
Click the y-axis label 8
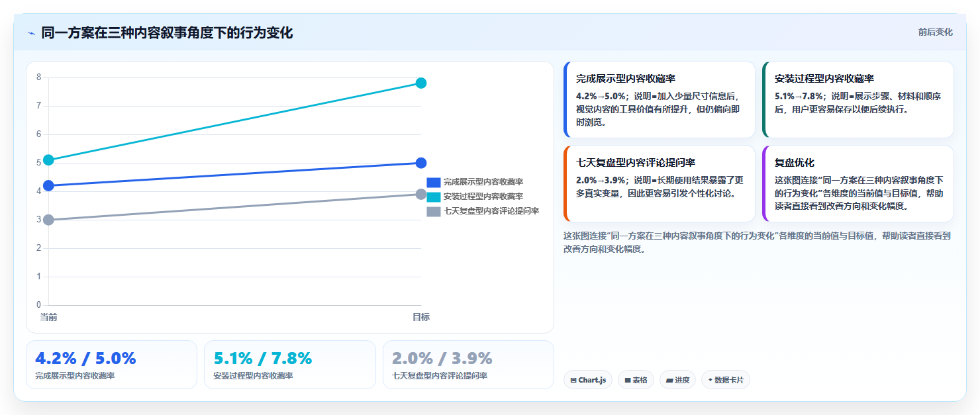[x=38, y=77]
